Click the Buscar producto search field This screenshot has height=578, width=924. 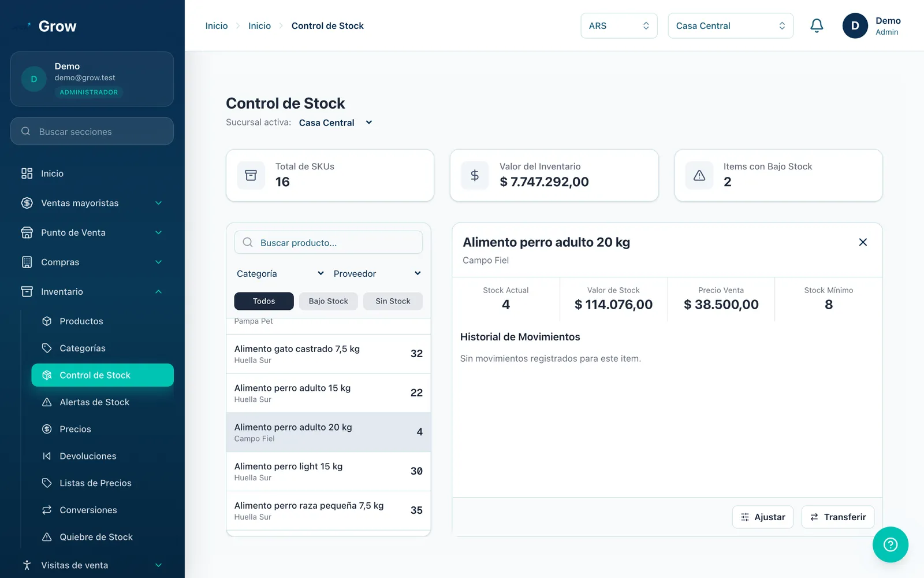point(329,242)
